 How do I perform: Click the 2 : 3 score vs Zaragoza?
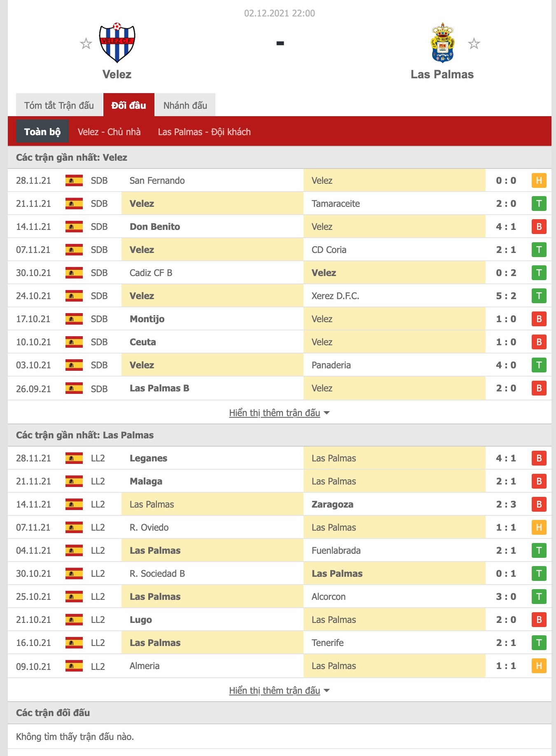(506, 504)
